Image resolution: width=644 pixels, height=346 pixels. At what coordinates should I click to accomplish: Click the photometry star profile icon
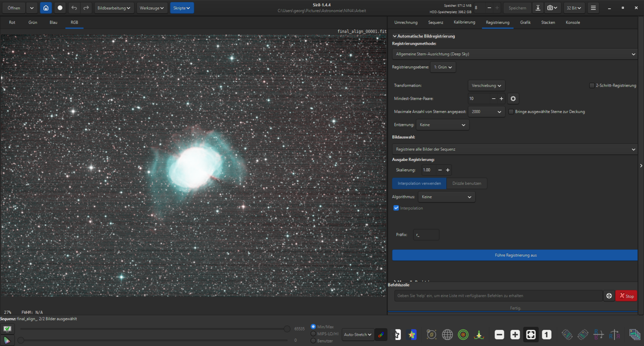tap(479, 335)
